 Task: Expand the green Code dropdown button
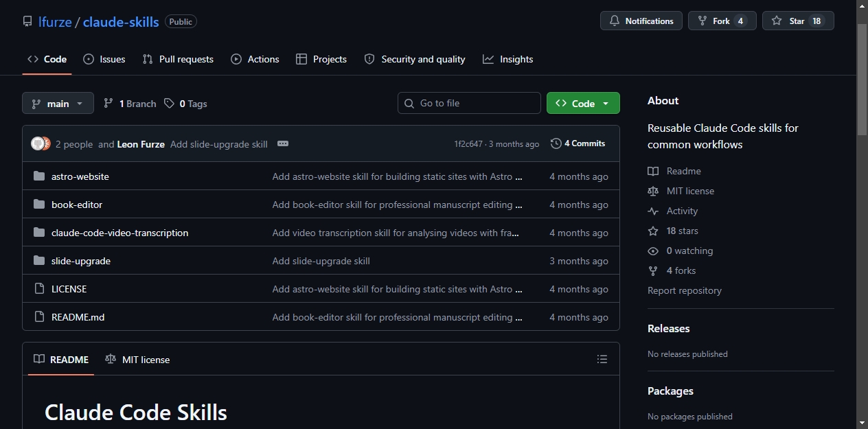coord(583,103)
